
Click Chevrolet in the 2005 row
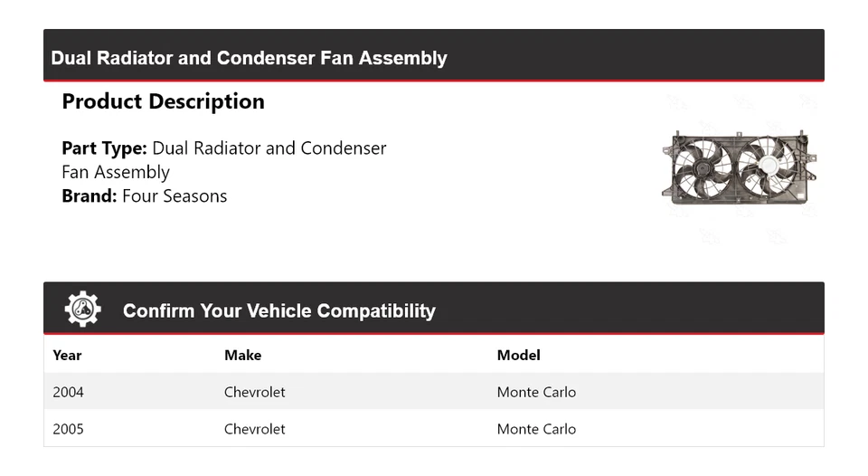254,429
